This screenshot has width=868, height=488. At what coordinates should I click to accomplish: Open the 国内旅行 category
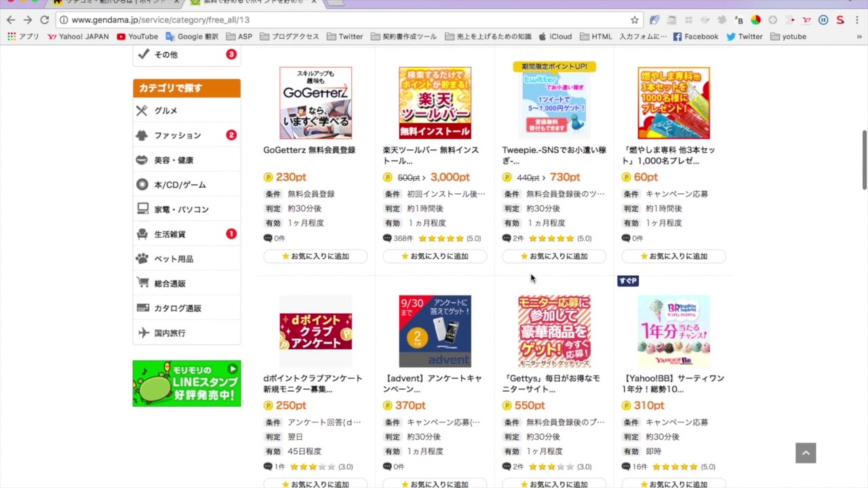(186, 333)
